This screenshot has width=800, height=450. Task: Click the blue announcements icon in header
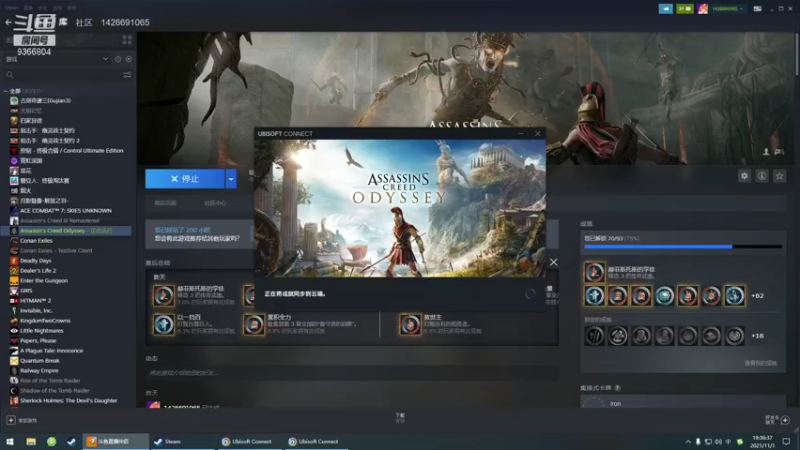(x=665, y=9)
